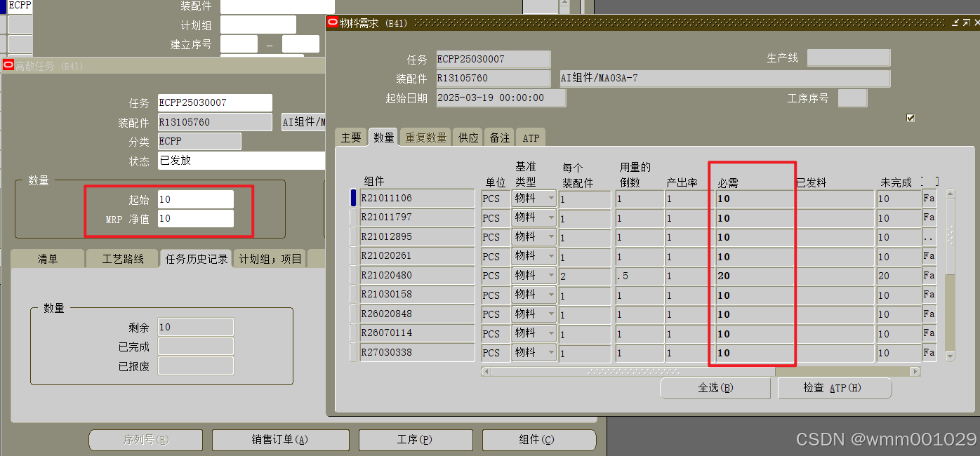Click the 生产线 field
The height and width of the screenshot is (456, 980).
pyautogui.click(x=849, y=58)
